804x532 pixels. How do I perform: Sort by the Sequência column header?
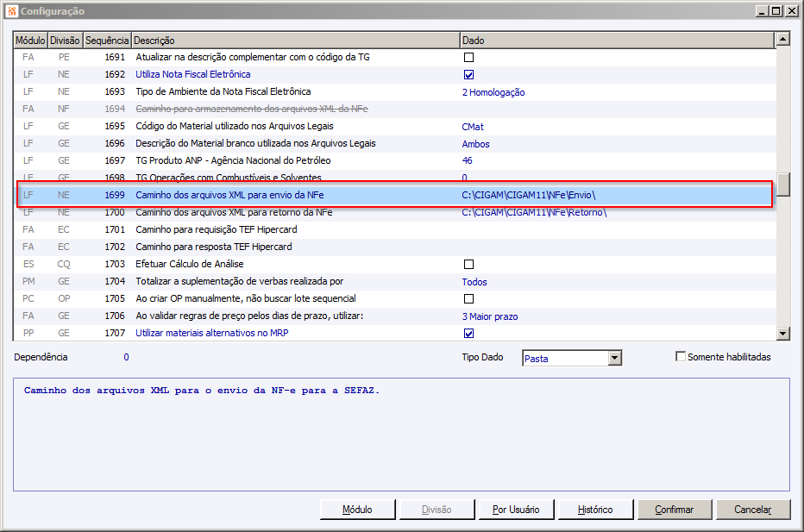click(x=107, y=40)
